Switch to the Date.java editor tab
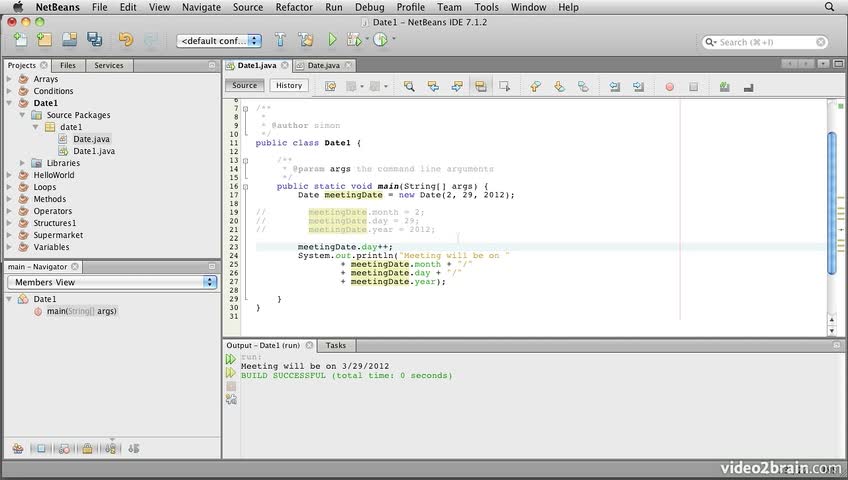The width and height of the screenshot is (848, 480). point(323,65)
